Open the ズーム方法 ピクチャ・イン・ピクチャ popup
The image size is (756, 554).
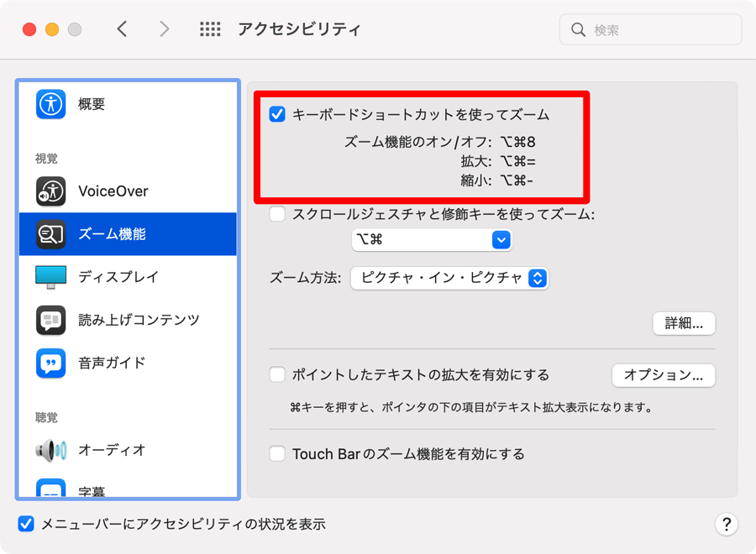[x=449, y=278]
